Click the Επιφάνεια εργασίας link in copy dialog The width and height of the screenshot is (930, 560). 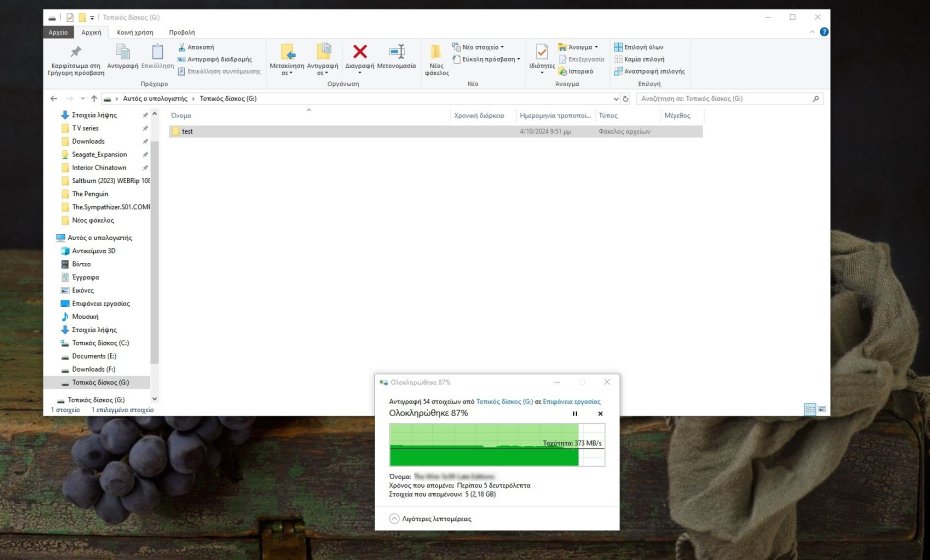pos(572,402)
